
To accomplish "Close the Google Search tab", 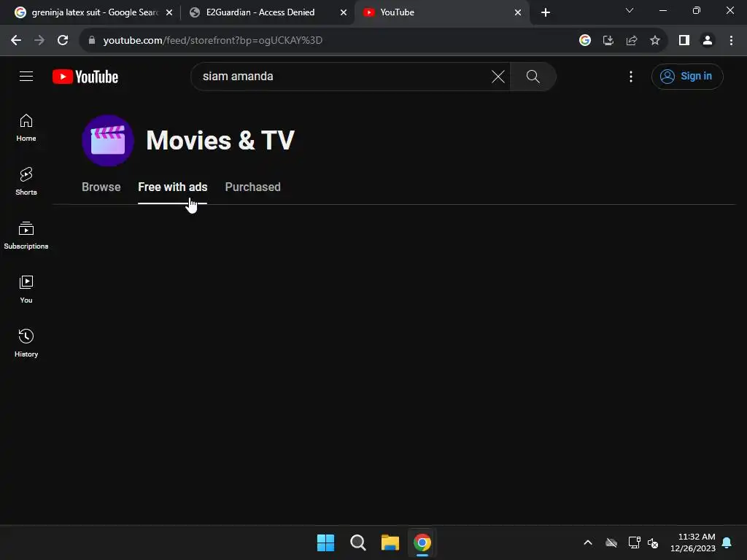I will tap(169, 12).
